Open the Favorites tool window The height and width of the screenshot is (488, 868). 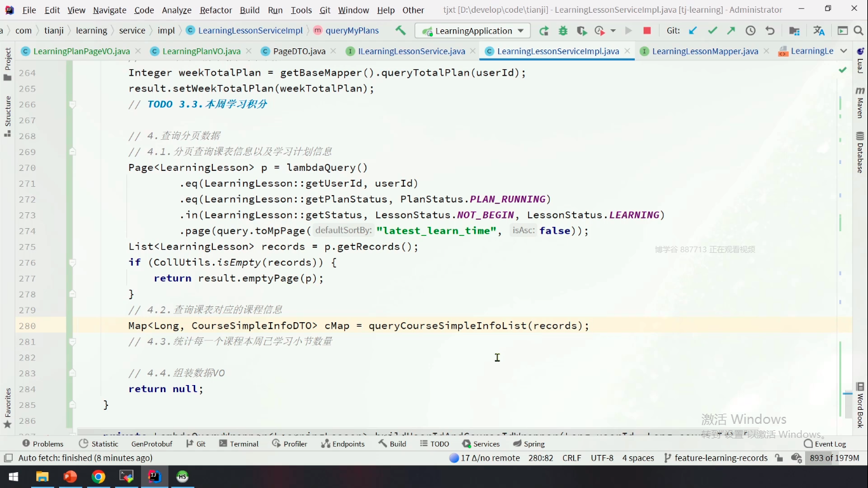[x=8, y=408]
